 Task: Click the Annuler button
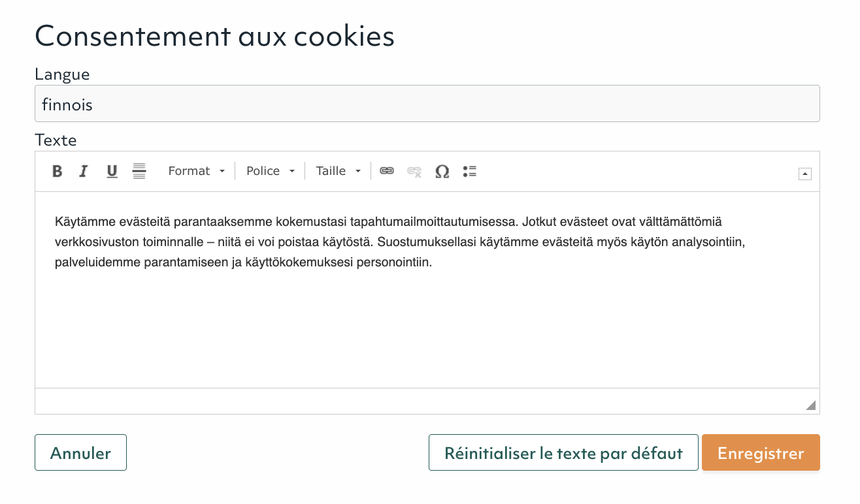coord(80,453)
